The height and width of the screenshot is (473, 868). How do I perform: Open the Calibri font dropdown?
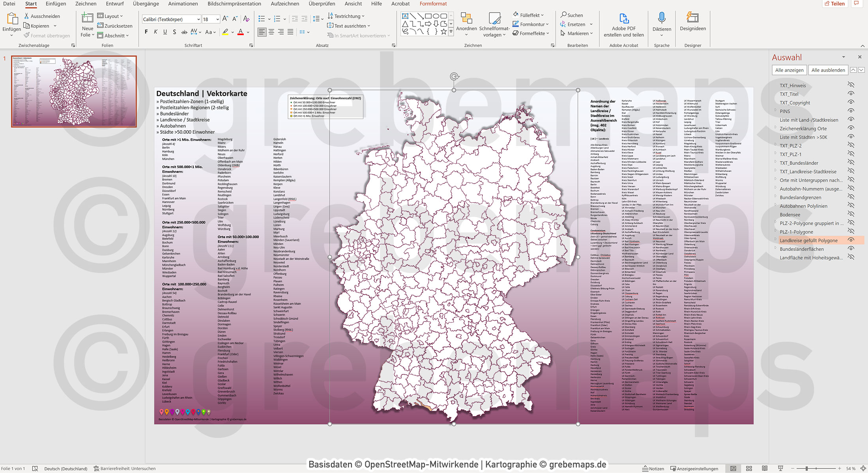[199, 19]
